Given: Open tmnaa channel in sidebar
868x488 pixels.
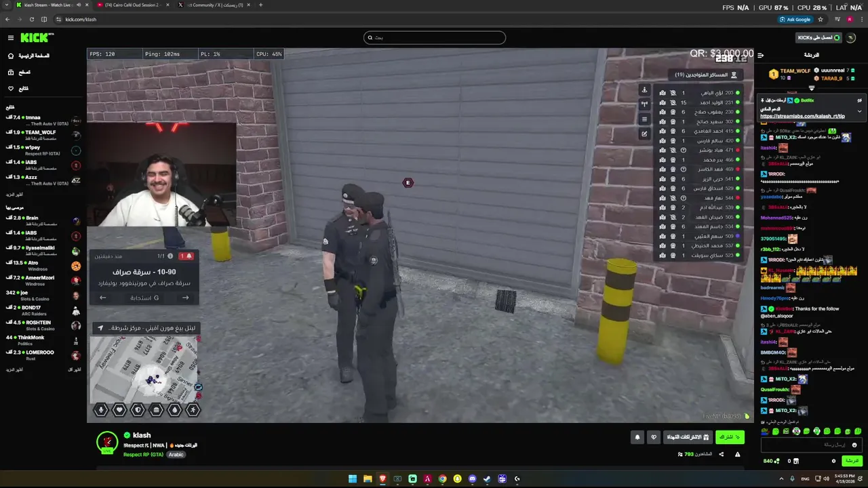Looking at the screenshot, I should click(43, 121).
